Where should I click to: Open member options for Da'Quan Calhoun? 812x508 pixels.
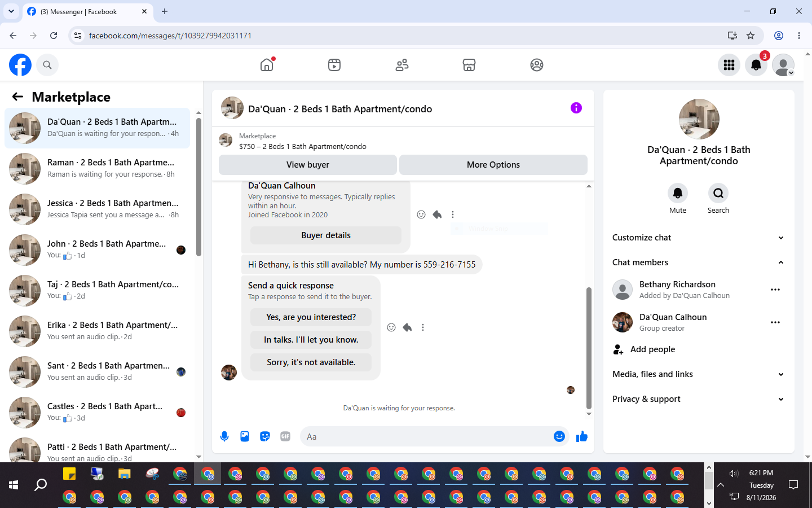[775, 322]
